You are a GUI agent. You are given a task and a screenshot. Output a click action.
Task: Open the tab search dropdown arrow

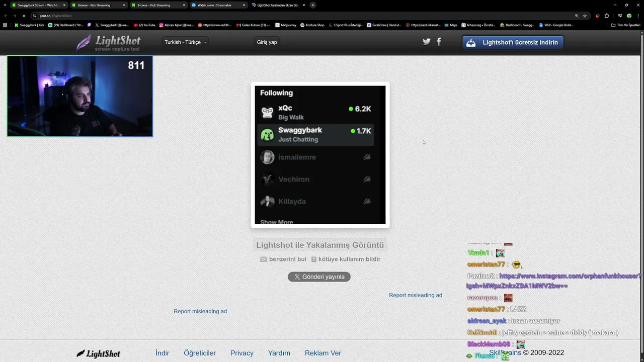coord(5,5)
